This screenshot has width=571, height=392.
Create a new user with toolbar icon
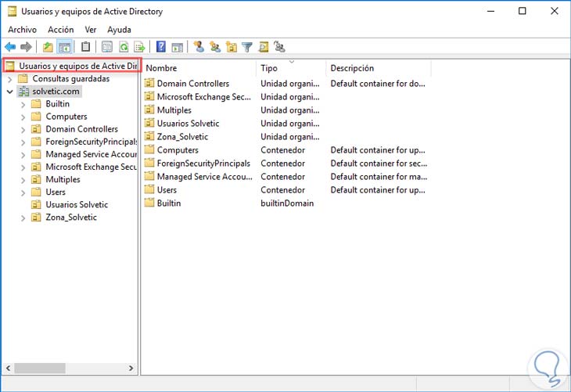coord(199,47)
